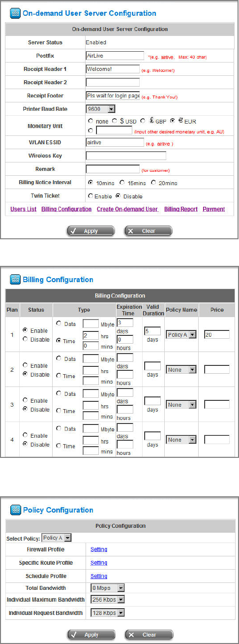The image size is (239, 644).
Task: Click plan 1 Price field
Action: 217,335
